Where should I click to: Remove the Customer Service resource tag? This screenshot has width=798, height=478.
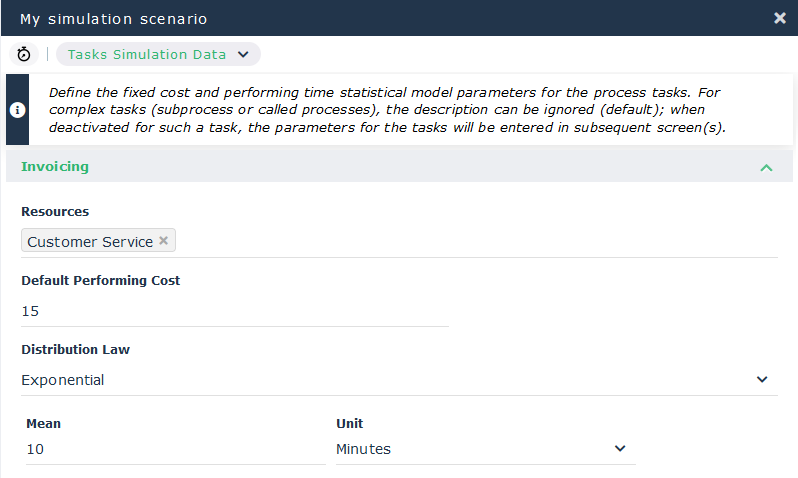pos(164,241)
